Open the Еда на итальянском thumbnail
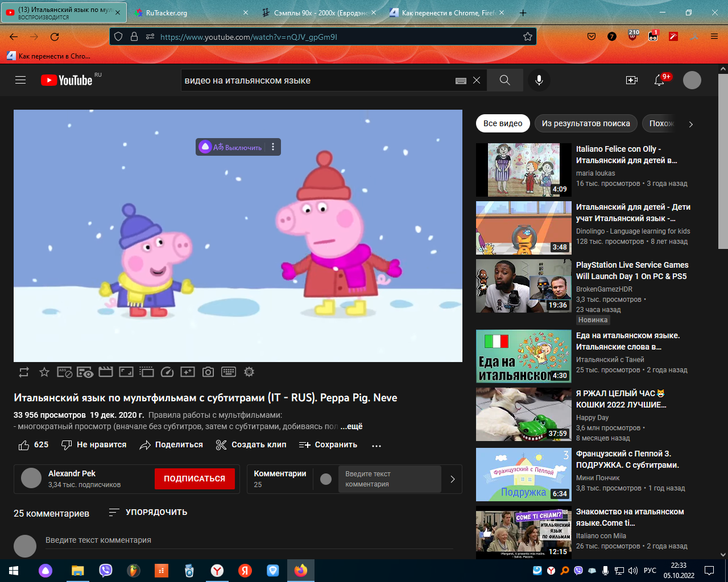Screen dimensions: 728x582 pyautogui.click(x=524, y=356)
